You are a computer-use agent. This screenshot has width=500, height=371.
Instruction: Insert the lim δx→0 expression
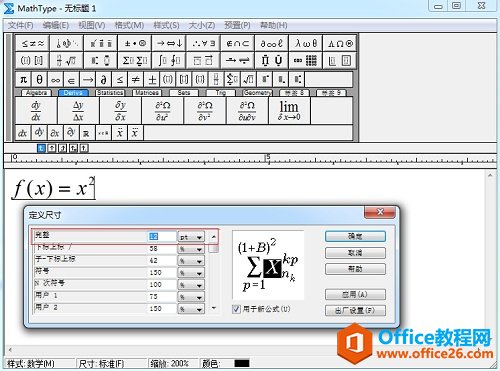[x=289, y=111]
